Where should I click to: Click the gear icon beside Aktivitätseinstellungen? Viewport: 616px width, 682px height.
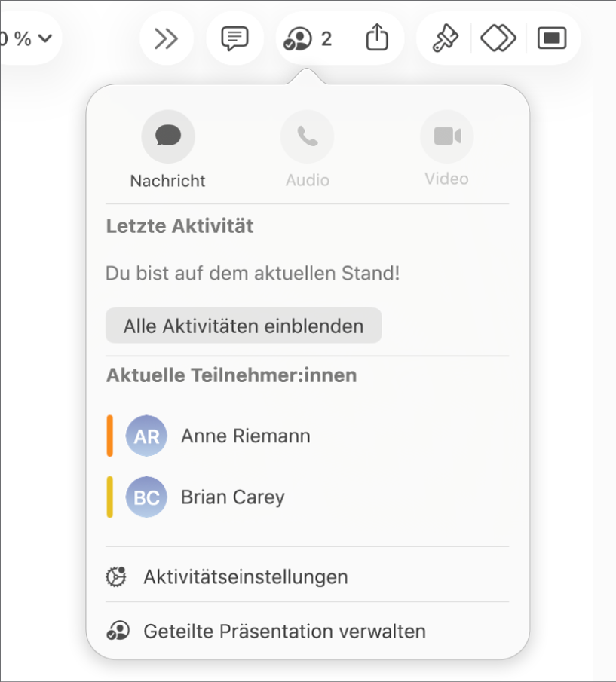coord(116,576)
